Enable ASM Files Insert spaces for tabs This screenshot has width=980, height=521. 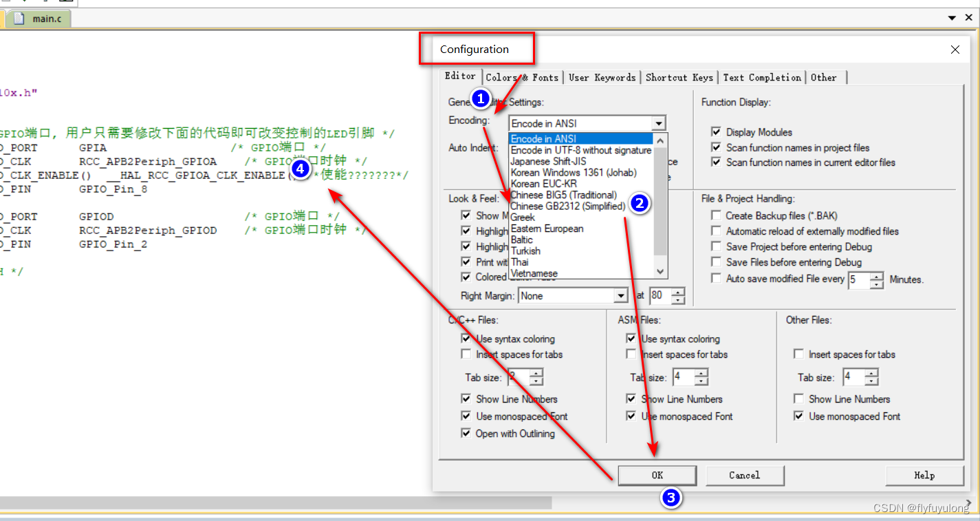coord(631,354)
